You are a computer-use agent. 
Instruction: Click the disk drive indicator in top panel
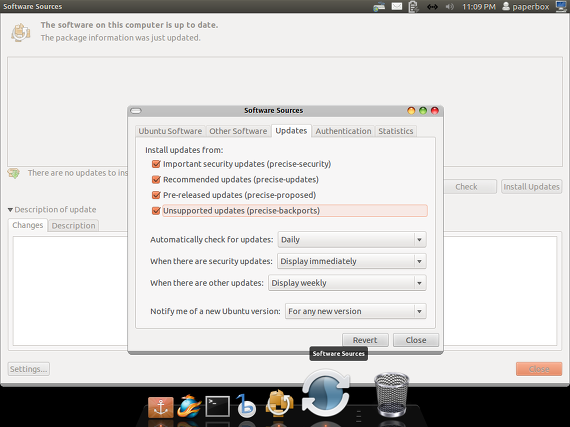[379, 7]
